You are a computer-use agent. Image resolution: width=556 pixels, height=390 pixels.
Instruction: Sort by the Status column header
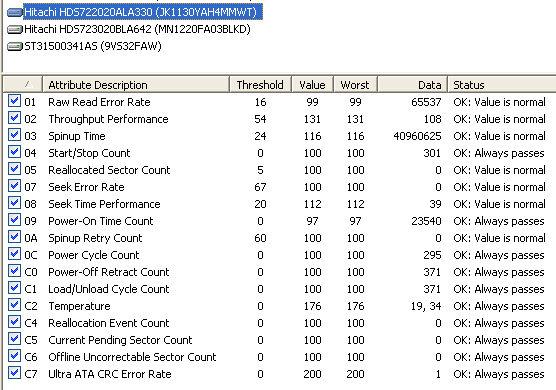tap(502, 84)
